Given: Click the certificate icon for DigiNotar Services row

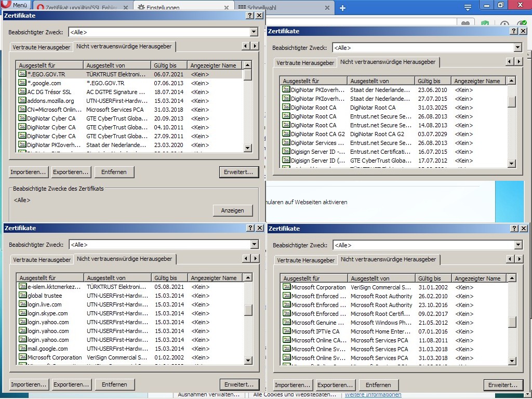Looking at the screenshot, I should [286, 142].
